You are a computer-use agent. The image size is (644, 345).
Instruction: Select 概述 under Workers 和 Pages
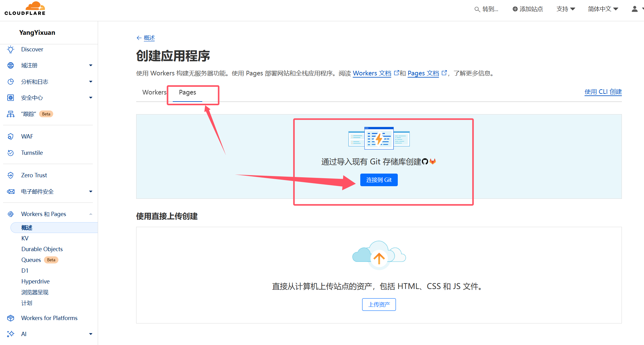coord(54,227)
